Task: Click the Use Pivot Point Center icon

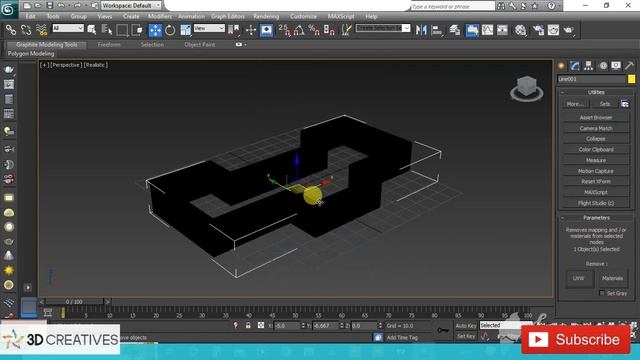Action: pyautogui.click(x=234, y=30)
